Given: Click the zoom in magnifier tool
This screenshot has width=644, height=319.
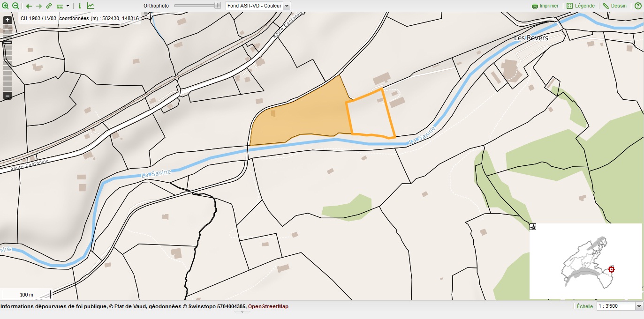Looking at the screenshot, I should pos(6,6).
